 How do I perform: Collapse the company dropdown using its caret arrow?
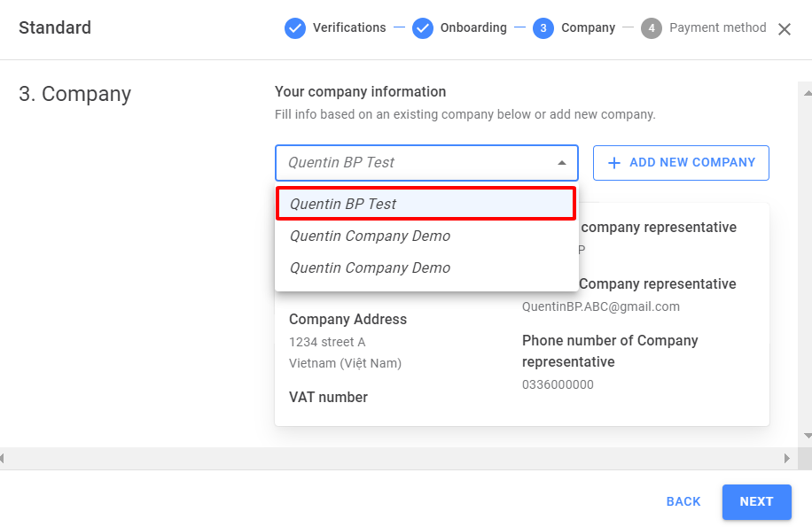coord(562,163)
